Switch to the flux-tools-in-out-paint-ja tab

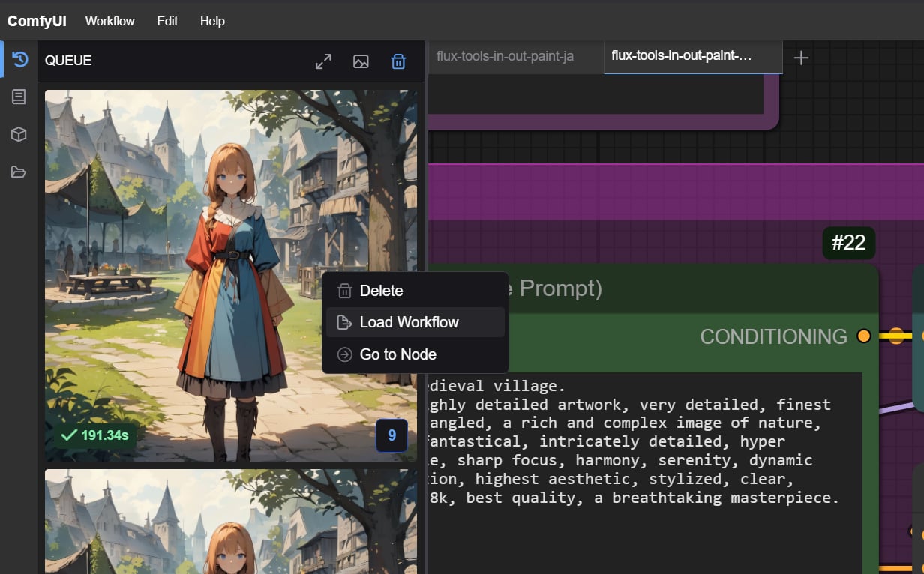tap(516, 56)
